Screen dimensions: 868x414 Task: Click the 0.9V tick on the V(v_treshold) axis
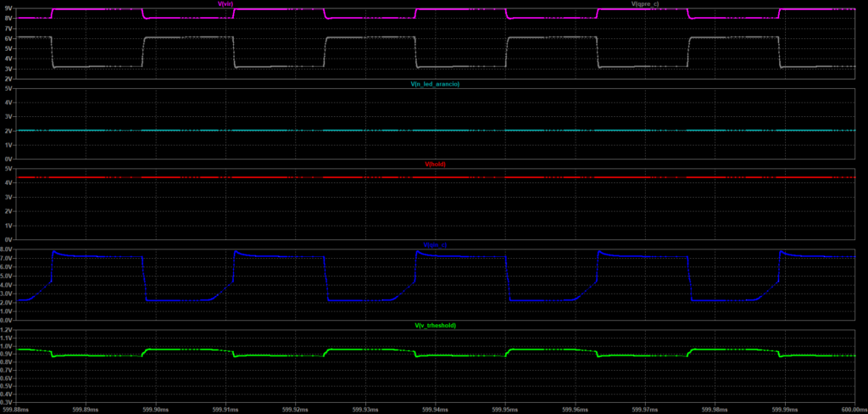tap(7, 354)
